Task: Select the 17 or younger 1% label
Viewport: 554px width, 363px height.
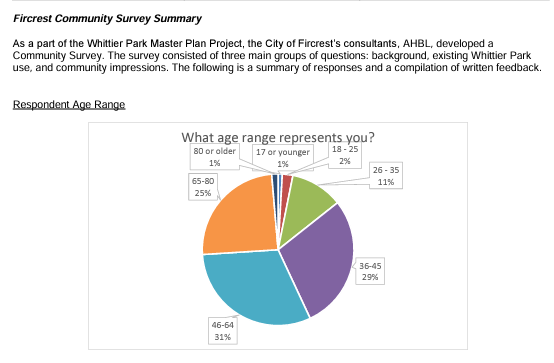Action: point(283,158)
